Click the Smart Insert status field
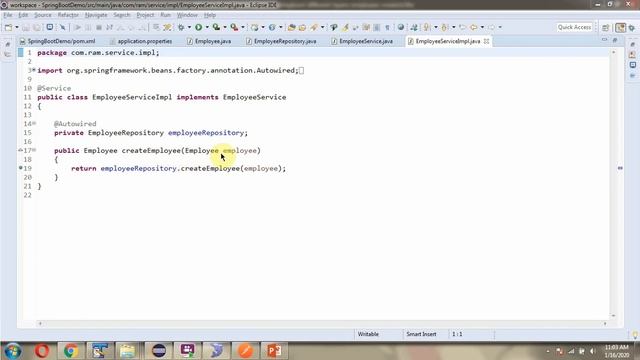 tap(421, 334)
